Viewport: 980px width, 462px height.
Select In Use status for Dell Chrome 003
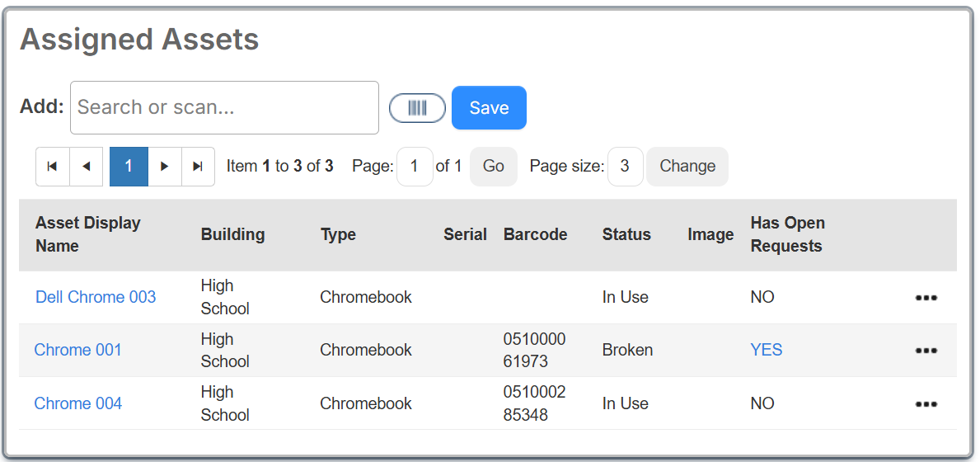pos(625,297)
